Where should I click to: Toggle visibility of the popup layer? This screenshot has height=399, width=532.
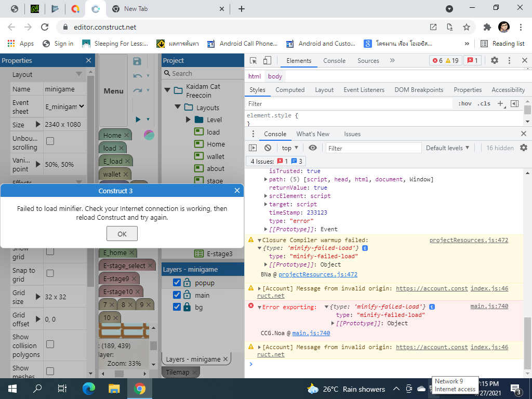coord(177,283)
